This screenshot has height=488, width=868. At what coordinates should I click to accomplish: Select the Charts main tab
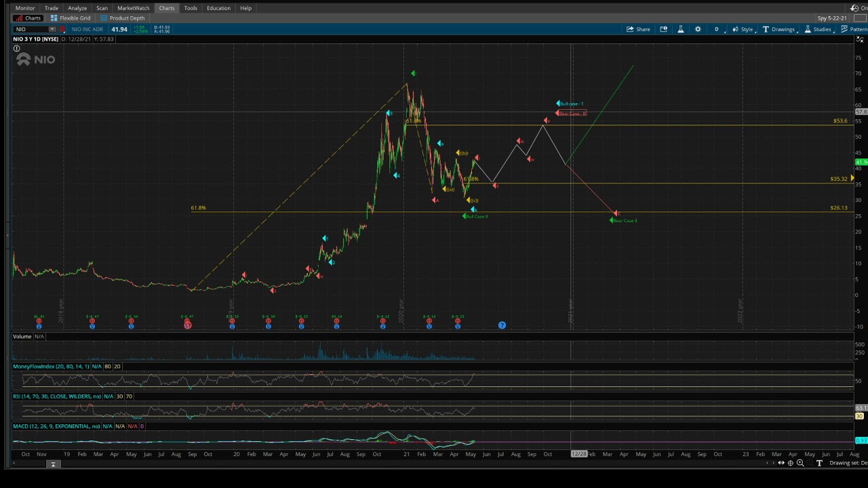(x=167, y=8)
